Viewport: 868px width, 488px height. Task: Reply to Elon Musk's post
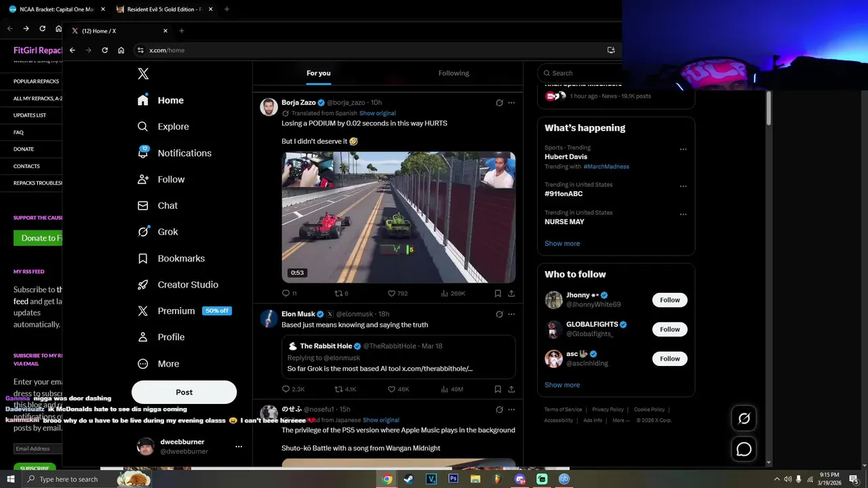293,389
